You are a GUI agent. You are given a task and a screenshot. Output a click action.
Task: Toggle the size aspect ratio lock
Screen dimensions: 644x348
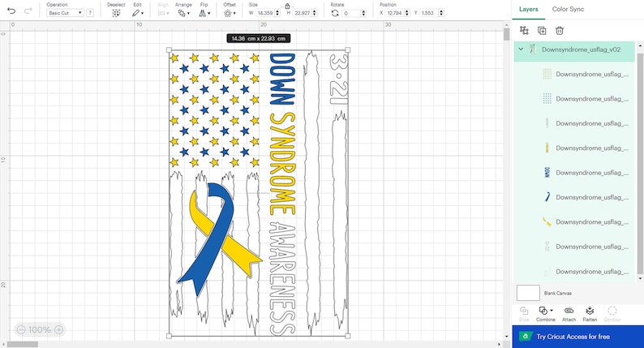click(287, 6)
